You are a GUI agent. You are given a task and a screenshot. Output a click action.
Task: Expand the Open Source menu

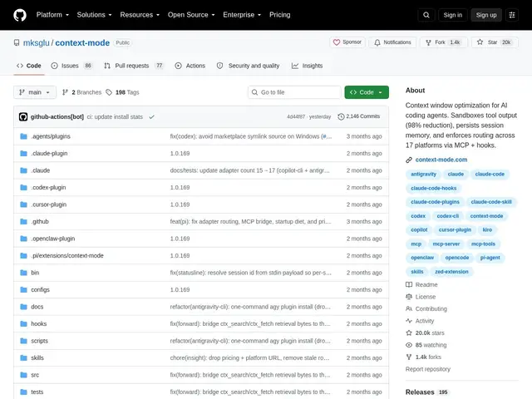click(x=191, y=15)
